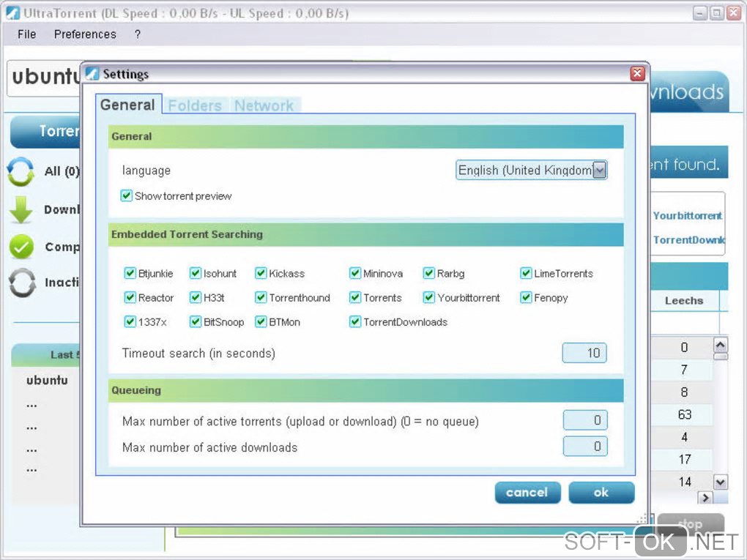Click the scroll down arrow of results list
Viewport: 747px width, 560px height.
tap(721, 482)
